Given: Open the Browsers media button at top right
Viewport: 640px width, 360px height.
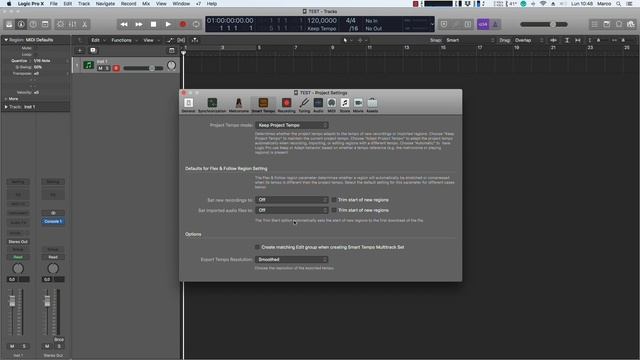Looking at the screenshot, I should tap(631, 24).
